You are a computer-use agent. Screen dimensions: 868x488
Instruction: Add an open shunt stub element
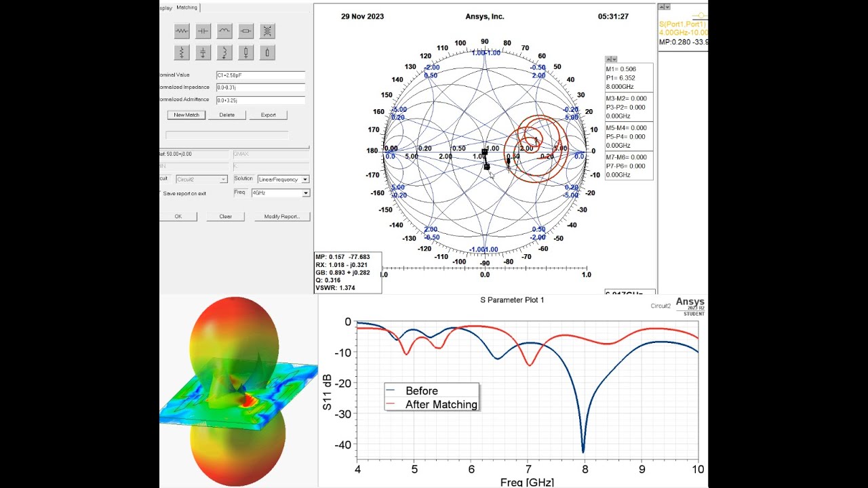coord(267,52)
